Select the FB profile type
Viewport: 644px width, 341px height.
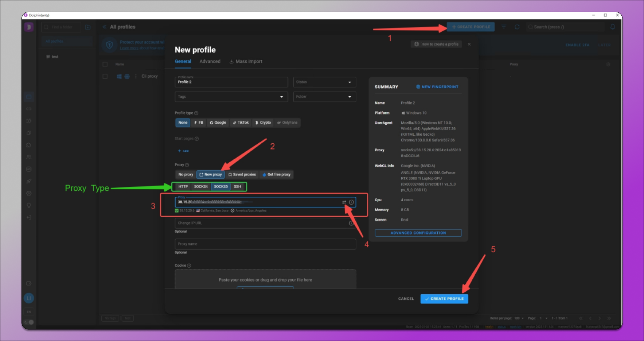pos(199,123)
